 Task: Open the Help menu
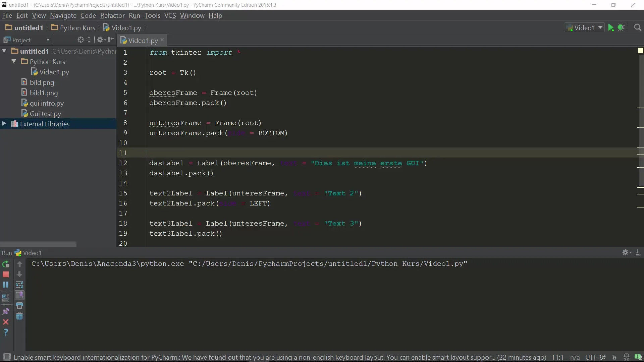pos(215,15)
